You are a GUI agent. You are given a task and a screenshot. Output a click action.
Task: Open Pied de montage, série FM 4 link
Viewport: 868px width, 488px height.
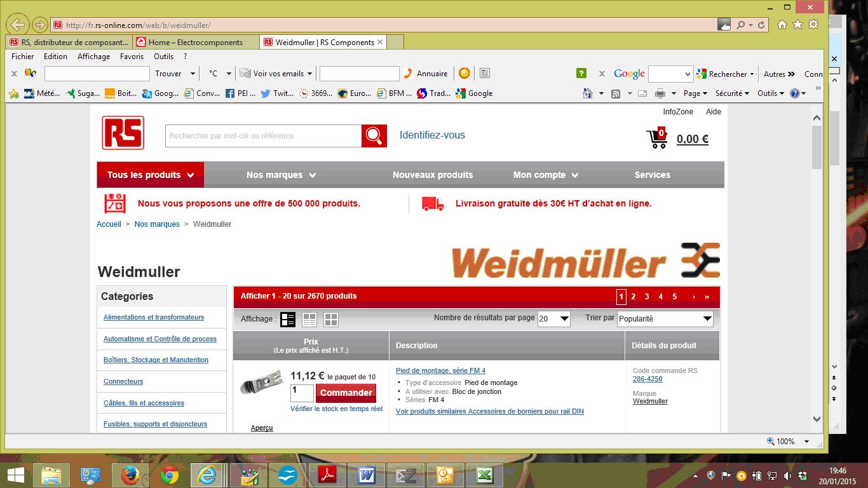440,370
